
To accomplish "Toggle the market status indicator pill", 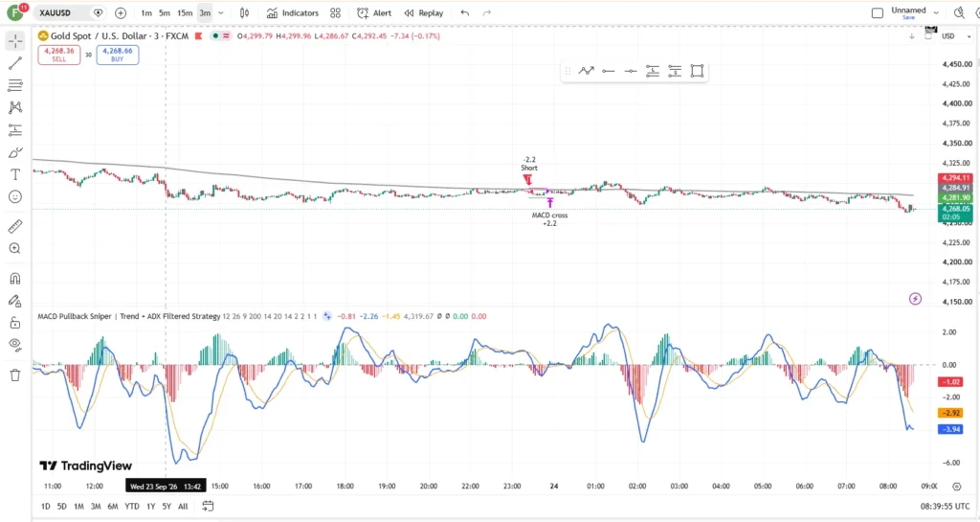I will pos(221,36).
